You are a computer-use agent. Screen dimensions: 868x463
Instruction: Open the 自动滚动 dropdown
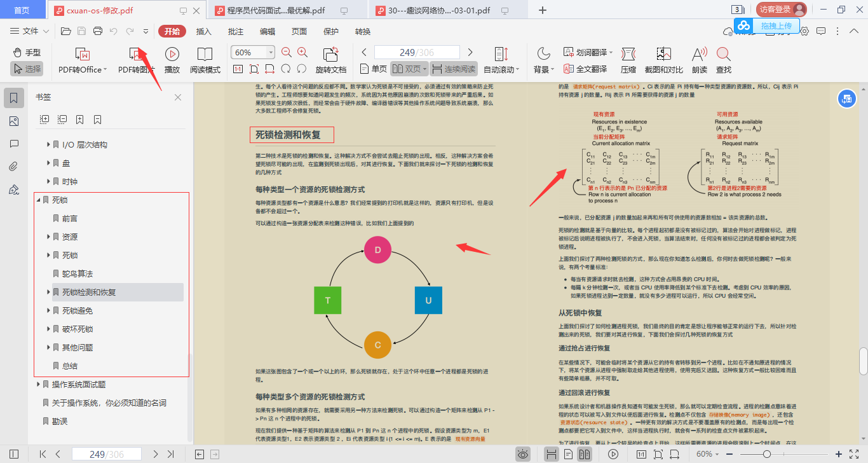coord(501,61)
